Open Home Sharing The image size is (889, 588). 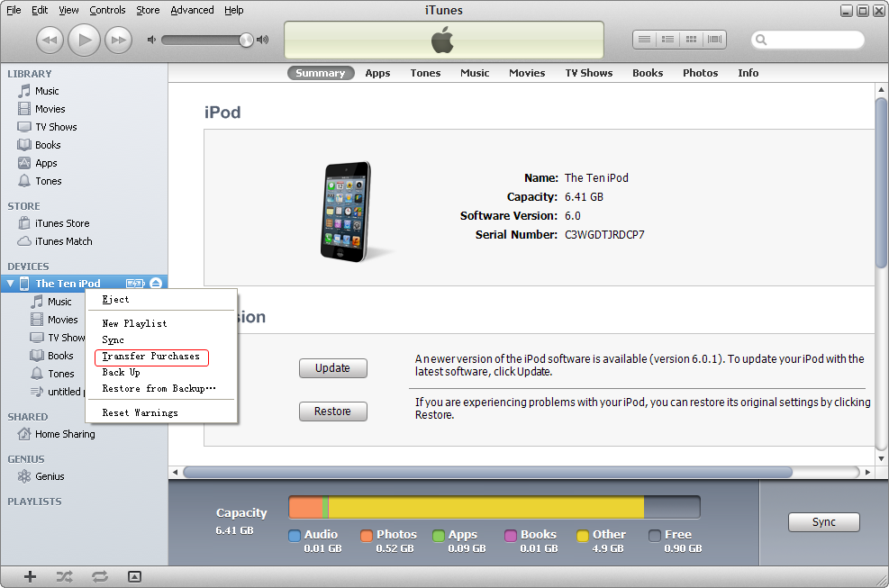tap(84, 434)
